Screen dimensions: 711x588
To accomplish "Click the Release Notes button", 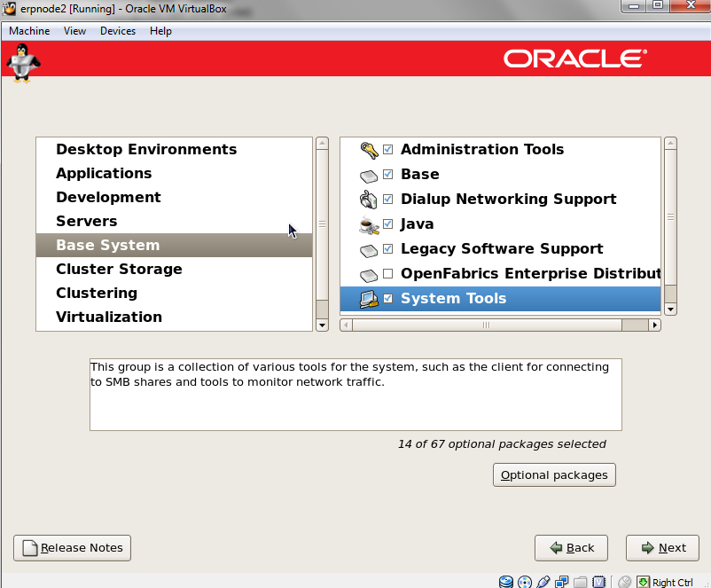I will pos(72,548).
